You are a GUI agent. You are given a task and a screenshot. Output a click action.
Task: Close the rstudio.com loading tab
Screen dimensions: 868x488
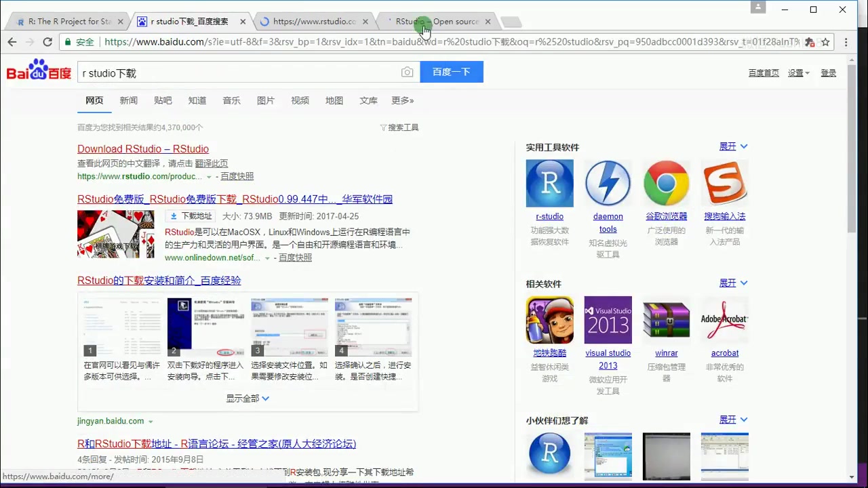click(366, 22)
